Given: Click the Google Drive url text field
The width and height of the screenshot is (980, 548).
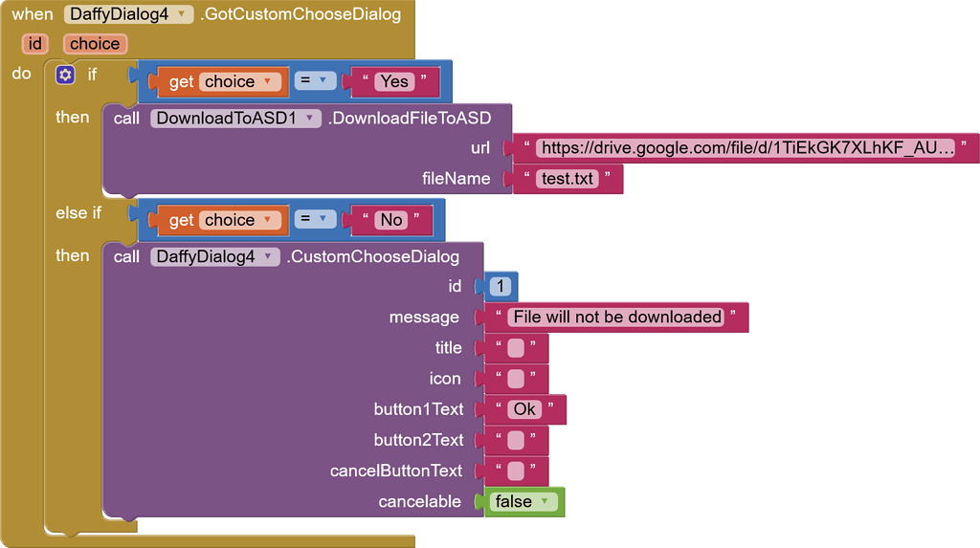Looking at the screenshot, I should point(746,148).
